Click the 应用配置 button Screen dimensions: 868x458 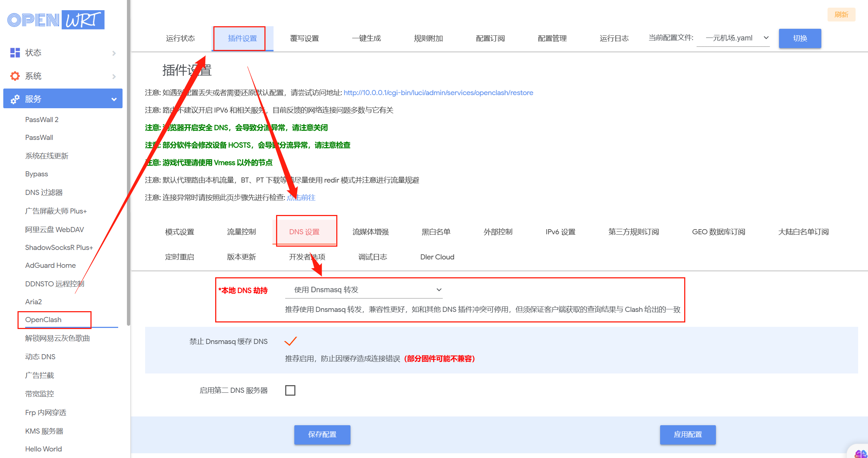coord(687,434)
